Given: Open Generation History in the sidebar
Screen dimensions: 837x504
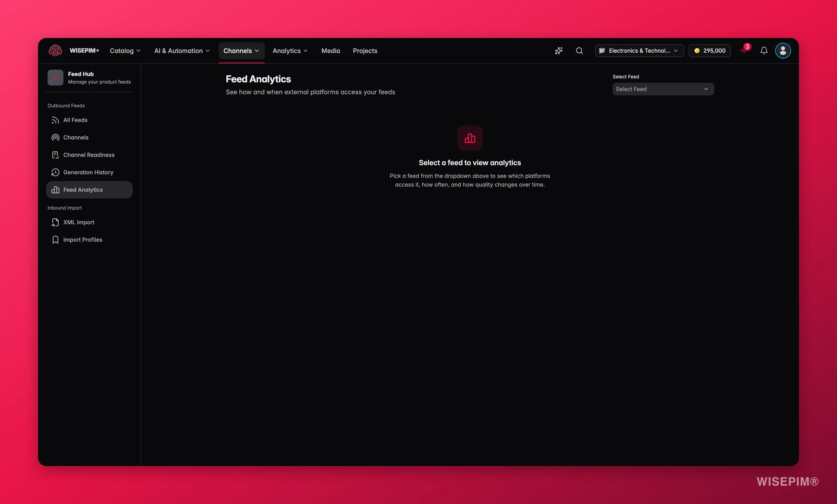Looking at the screenshot, I should tap(89, 172).
